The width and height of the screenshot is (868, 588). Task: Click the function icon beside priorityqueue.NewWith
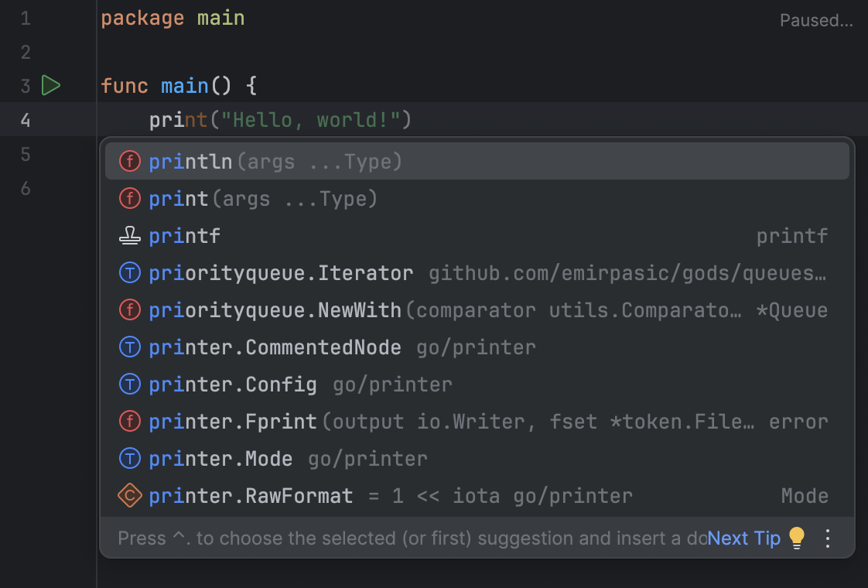129,309
